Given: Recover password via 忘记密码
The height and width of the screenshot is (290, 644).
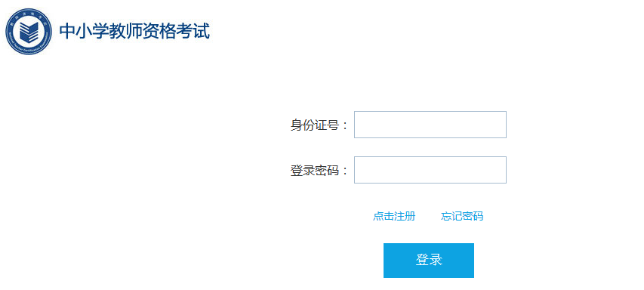Looking at the screenshot, I should [x=462, y=216].
